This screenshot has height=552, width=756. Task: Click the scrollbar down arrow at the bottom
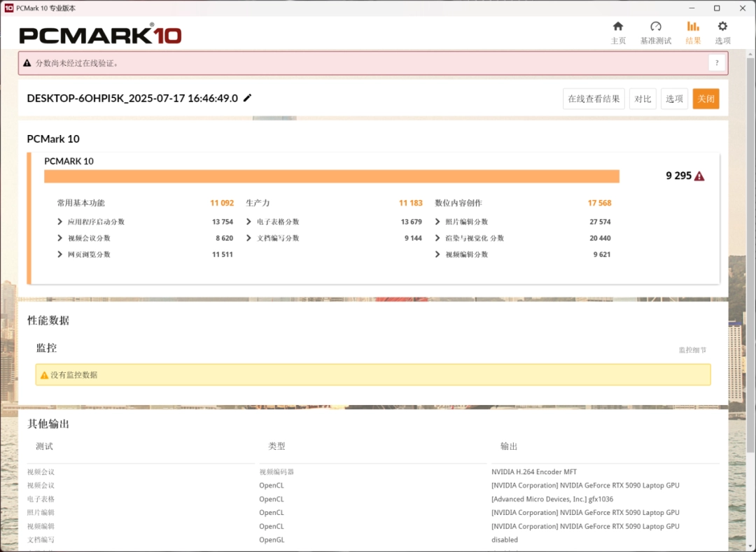pos(750,546)
